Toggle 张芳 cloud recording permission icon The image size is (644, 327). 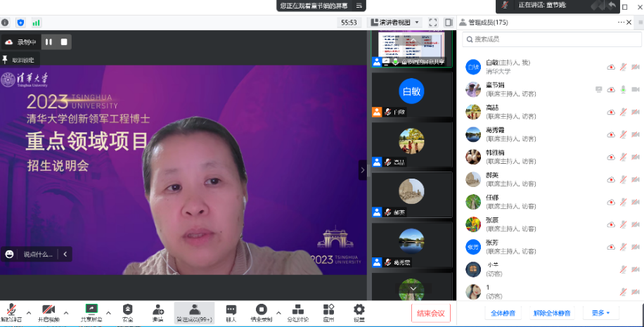click(x=611, y=247)
